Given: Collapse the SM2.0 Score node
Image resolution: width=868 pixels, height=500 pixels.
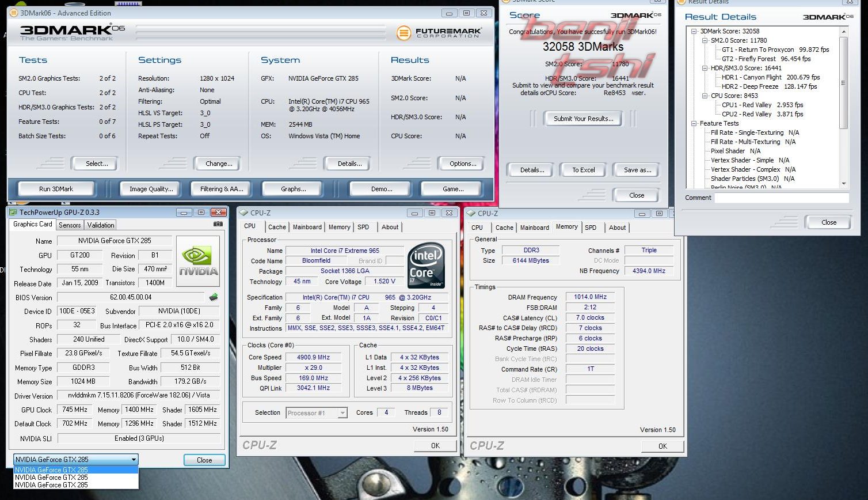Looking at the screenshot, I should [x=705, y=40].
